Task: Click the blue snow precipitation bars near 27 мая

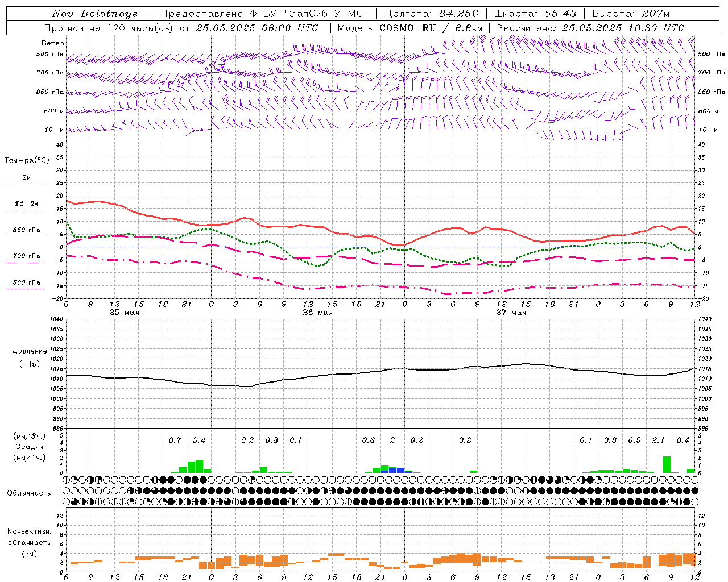Action: pos(397,471)
